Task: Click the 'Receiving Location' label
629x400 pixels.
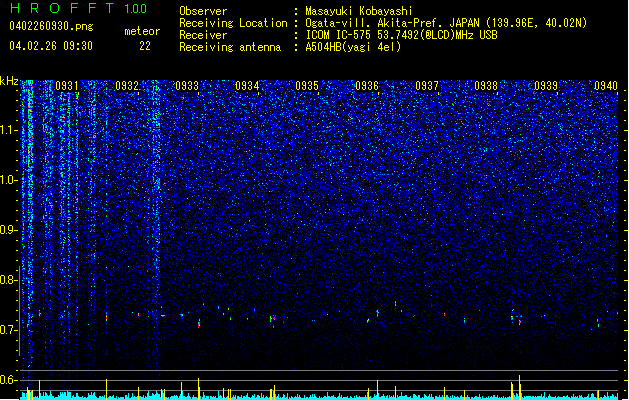Action: (233, 23)
